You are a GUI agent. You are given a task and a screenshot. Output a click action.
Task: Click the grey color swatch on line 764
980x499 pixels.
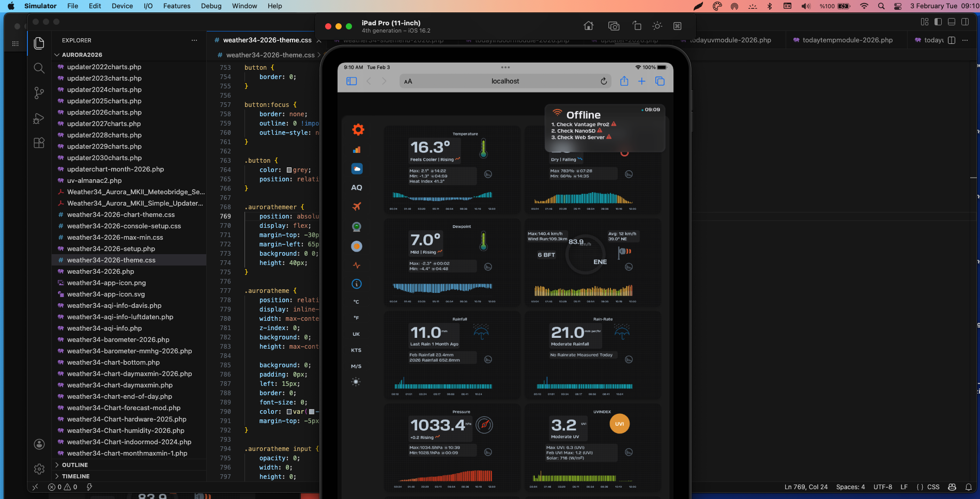[x=289, y=170]
